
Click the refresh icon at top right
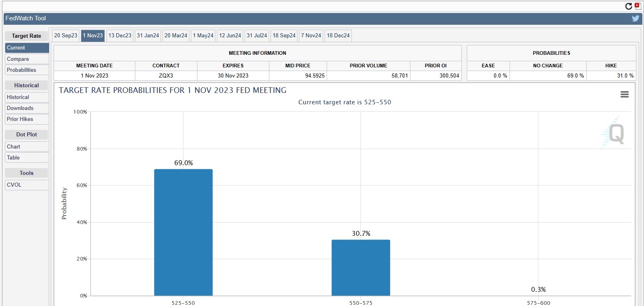629,6
